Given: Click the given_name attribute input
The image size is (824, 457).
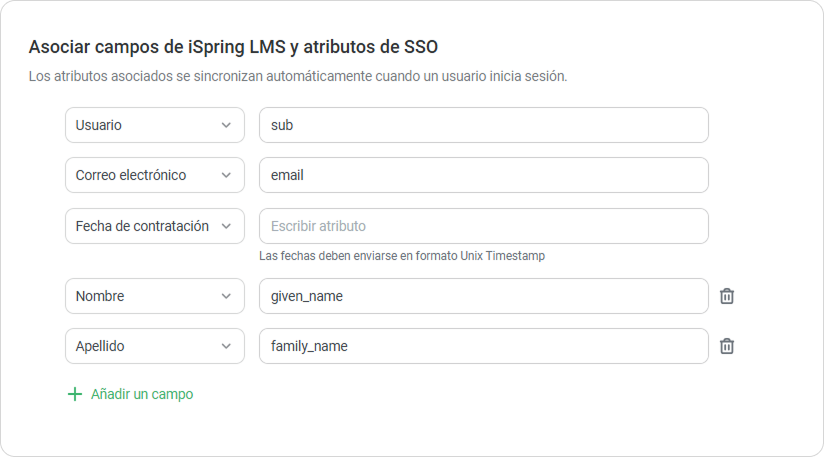Looking at the screenshot, I should pyautogui.click(x=483, y=296).
